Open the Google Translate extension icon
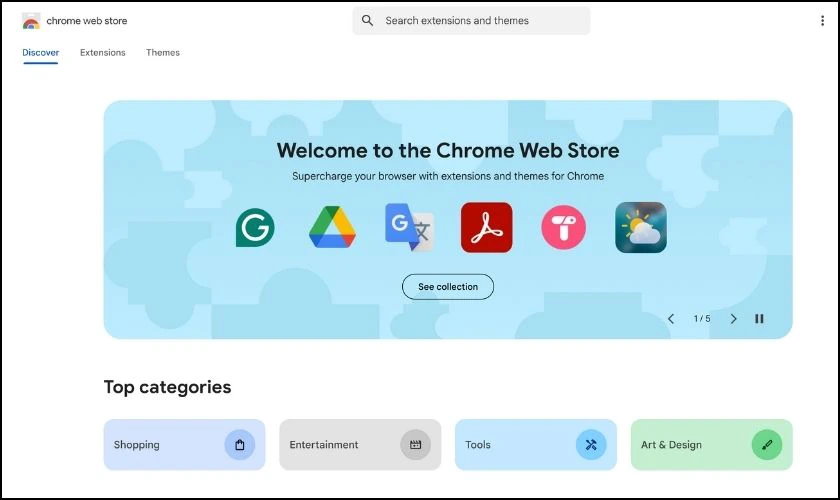Image resolution: width=840 pixels, height=500 pixels. [x=409, y=227]
